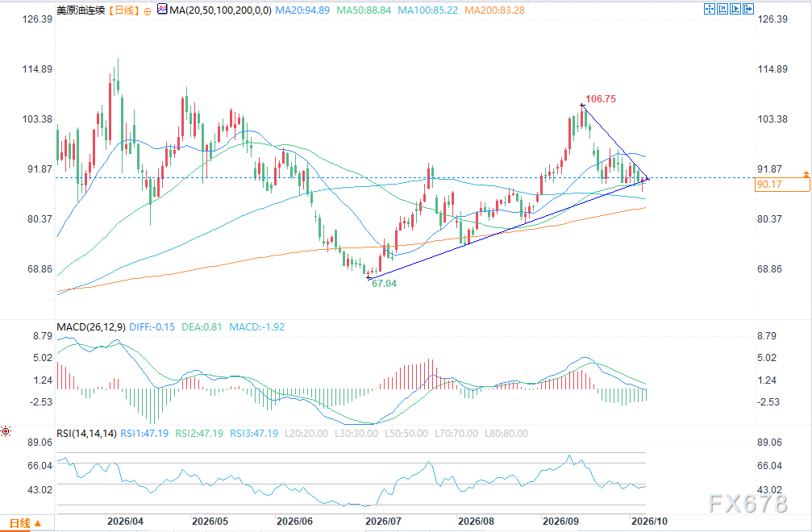Click the 2026/07 date on time axis

point(383,522)
